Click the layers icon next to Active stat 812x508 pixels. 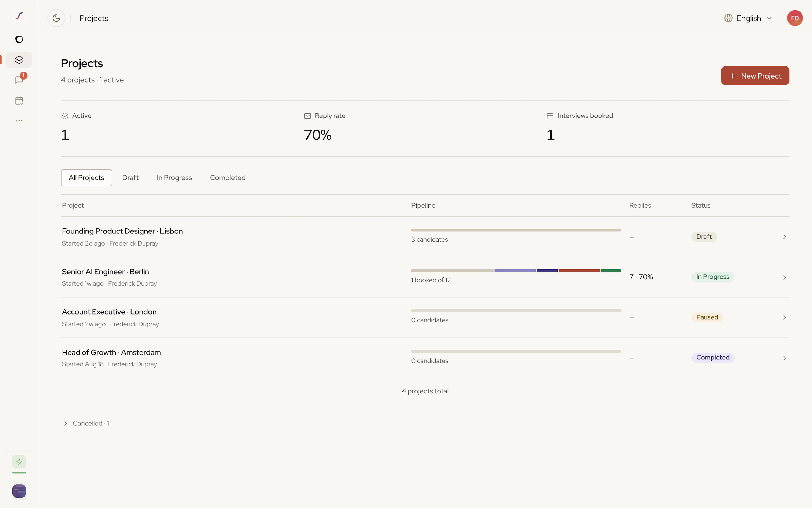pyautogui.click(x=64, y=116)
